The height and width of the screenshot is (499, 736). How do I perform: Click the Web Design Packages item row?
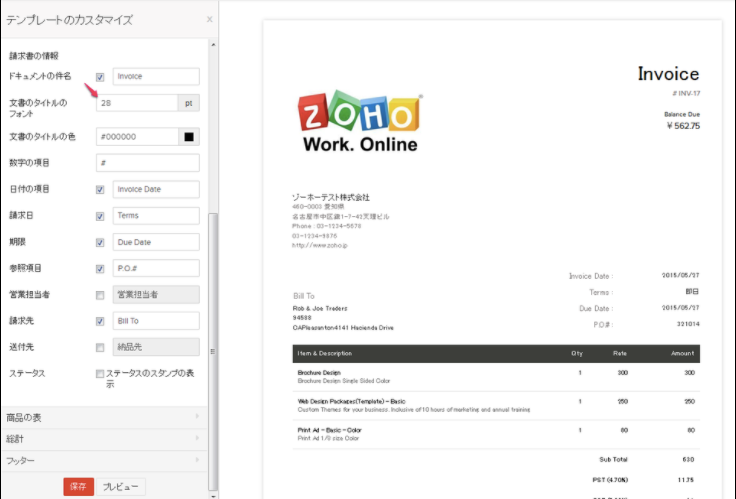[496, 406]
